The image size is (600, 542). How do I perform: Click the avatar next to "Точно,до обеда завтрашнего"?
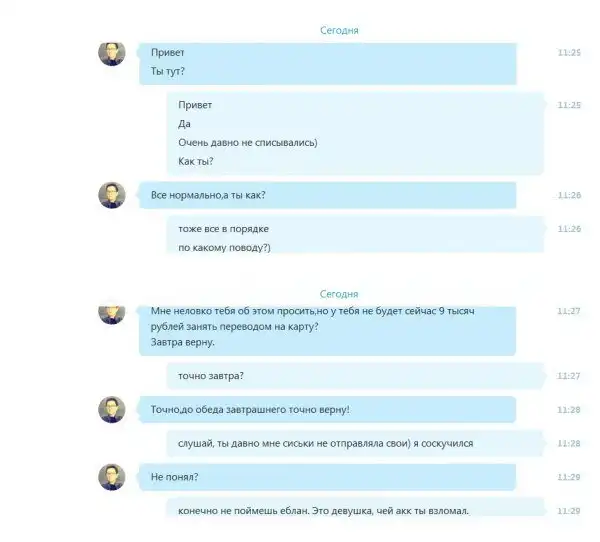coord(112,410)
